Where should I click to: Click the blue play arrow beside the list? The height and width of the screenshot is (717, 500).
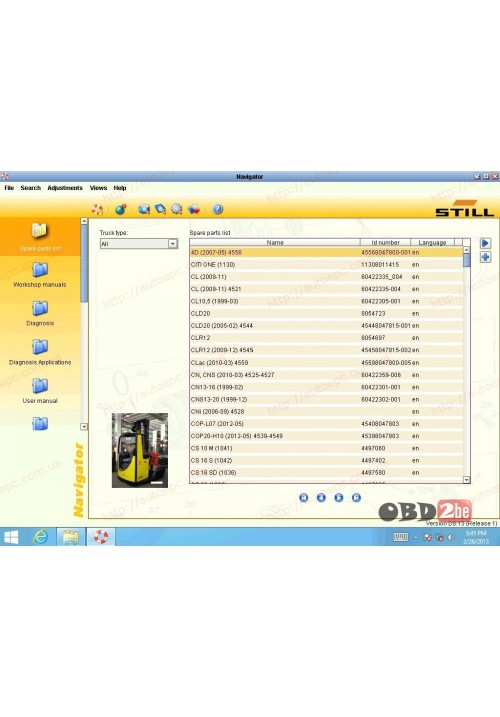pos(485,243)
